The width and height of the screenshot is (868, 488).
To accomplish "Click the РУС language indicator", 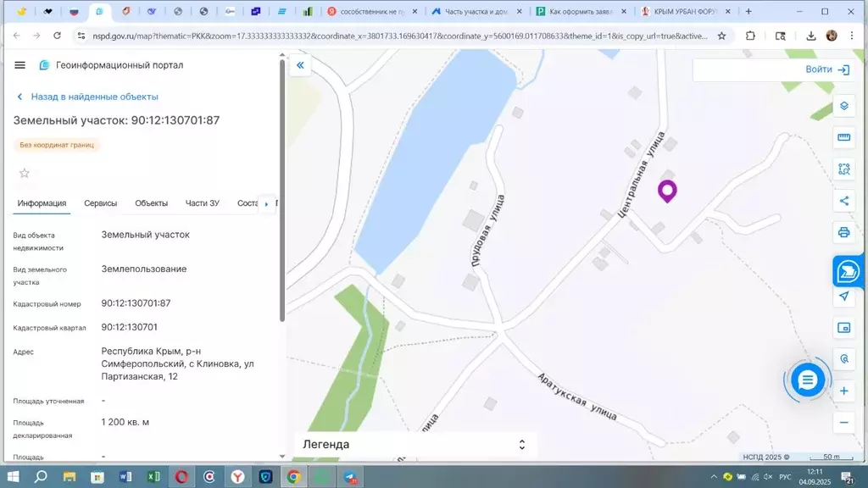I will click(785, 476).
